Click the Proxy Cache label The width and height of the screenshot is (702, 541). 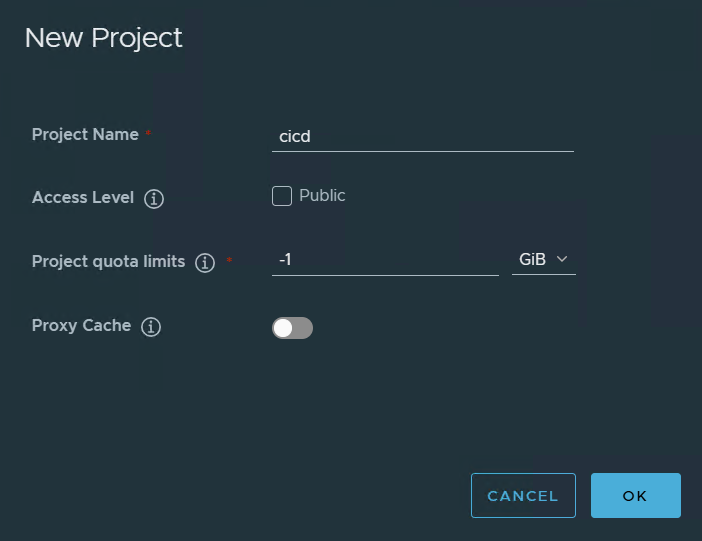(x=81, y=326)
